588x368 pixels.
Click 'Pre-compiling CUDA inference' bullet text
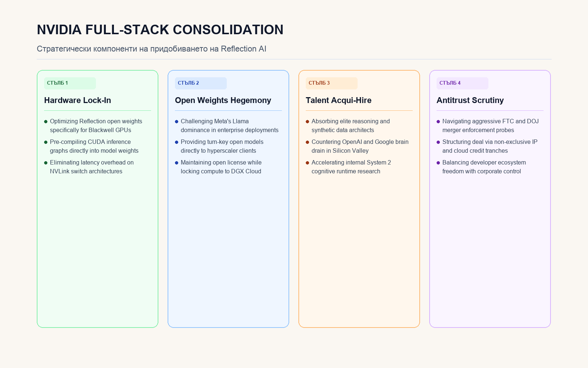point(94,146)
